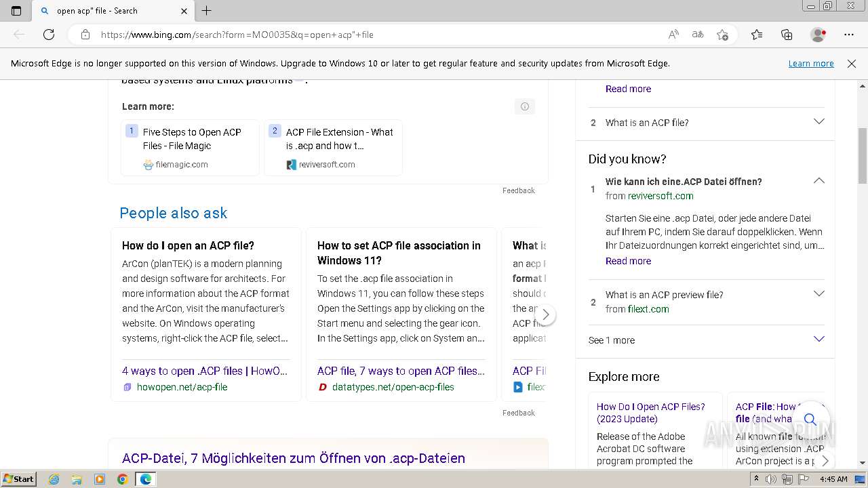Viewport: 868px width, 488px height.
Task: Open File Explorer from taskbar
Action: click(77, 479)
